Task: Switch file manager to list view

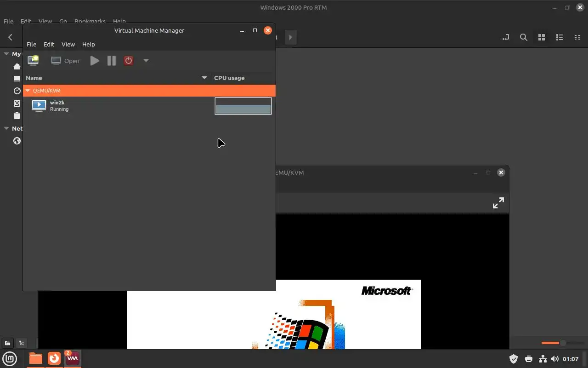Action: [560, 37]
